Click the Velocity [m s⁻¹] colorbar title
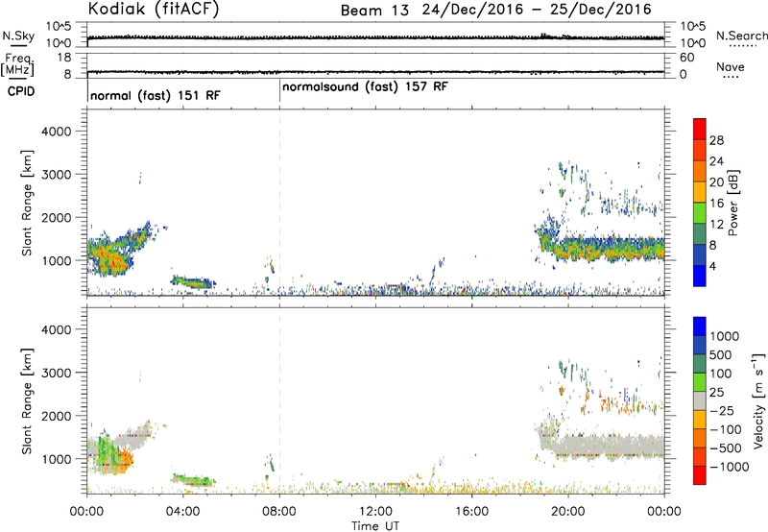This screenshot has width=768, height=532. point(758,400)
